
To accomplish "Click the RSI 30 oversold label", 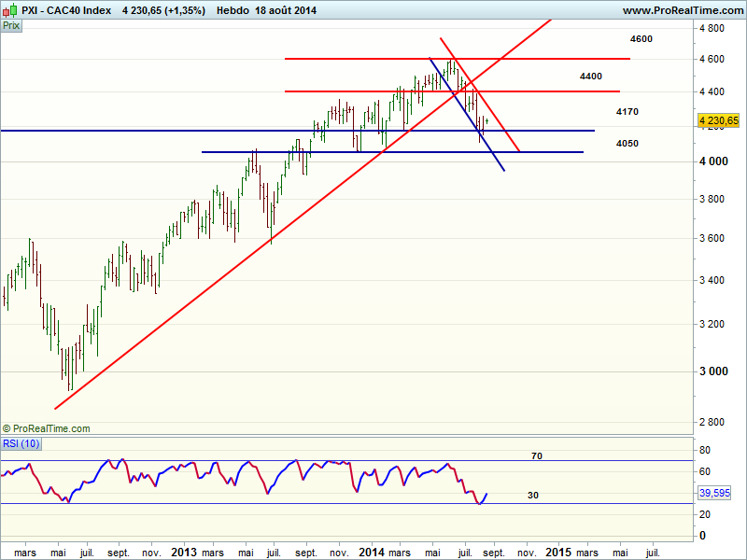I will tap(533, 496).
